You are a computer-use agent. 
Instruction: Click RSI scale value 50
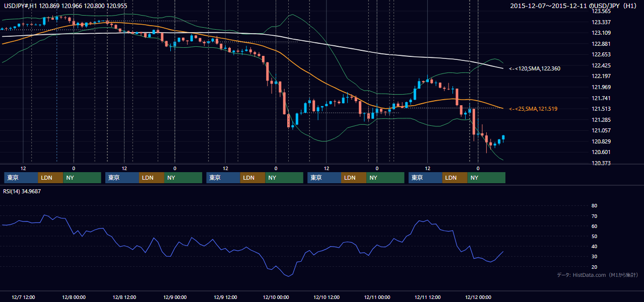(x=595, y=236)
